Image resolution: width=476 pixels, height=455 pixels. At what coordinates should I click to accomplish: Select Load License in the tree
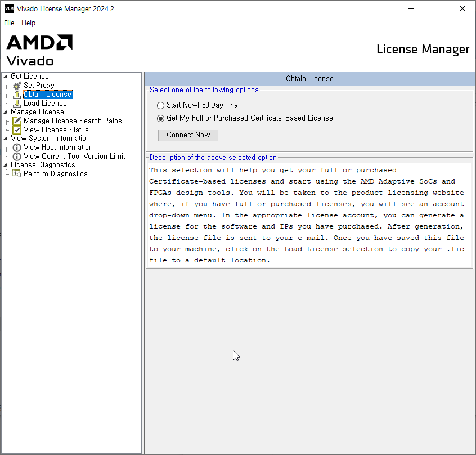click(x=45, y=103)
